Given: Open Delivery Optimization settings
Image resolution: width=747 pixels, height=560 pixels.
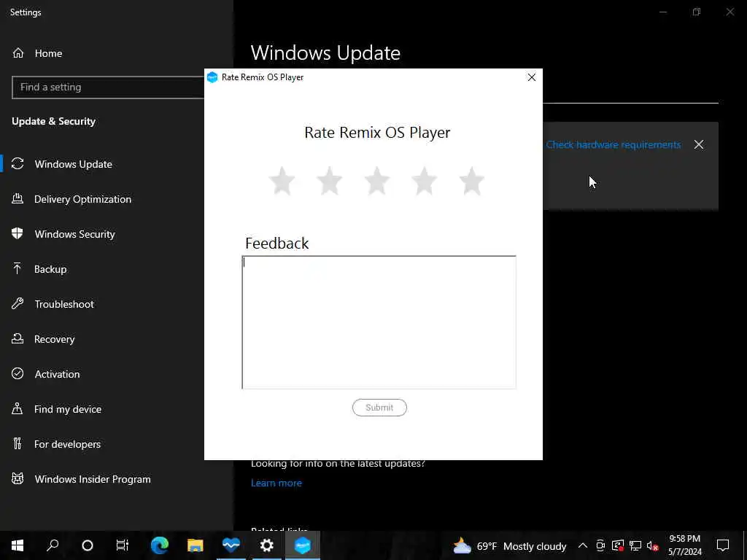Looking at the screenshot, I should point(83,199).
